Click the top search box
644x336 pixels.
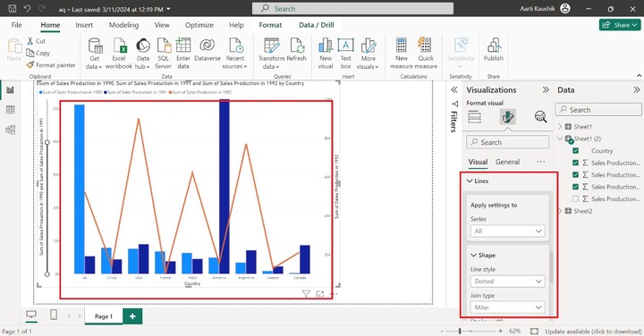click(x=352, y=9)
